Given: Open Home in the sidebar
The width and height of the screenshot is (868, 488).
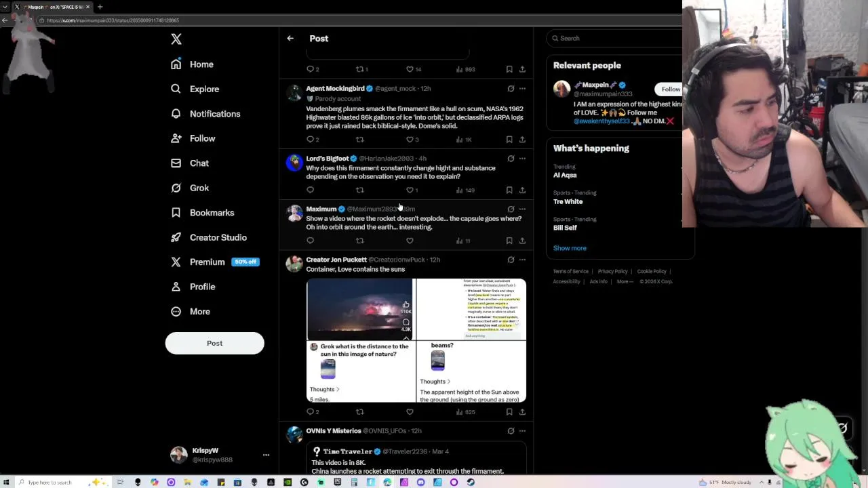Looking at the screenshot, I should [193, 64].
